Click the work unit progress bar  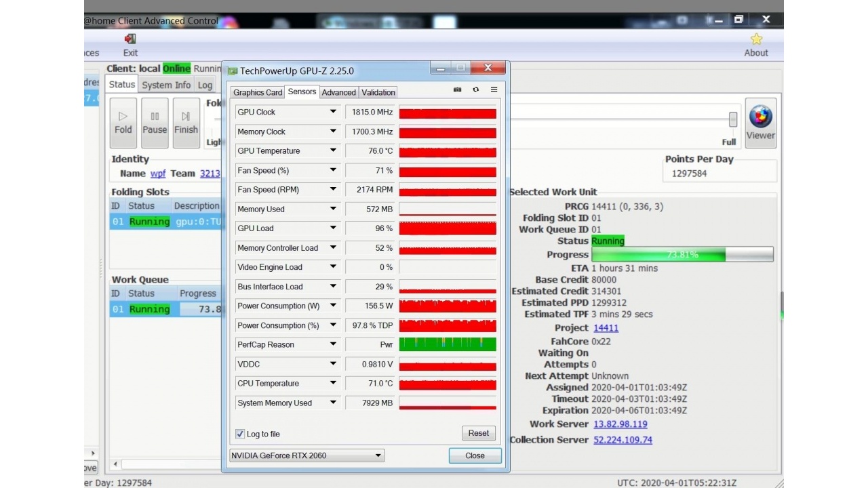(682, 255)
